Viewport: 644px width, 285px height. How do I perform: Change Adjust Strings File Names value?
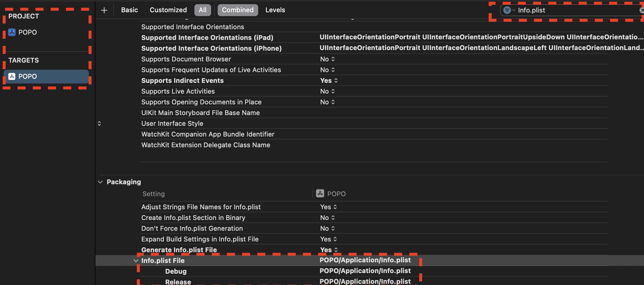tap(329, 207)
